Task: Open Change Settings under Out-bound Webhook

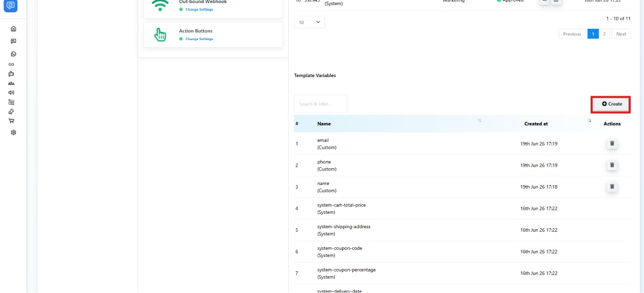Action: (x=199, y=10)
